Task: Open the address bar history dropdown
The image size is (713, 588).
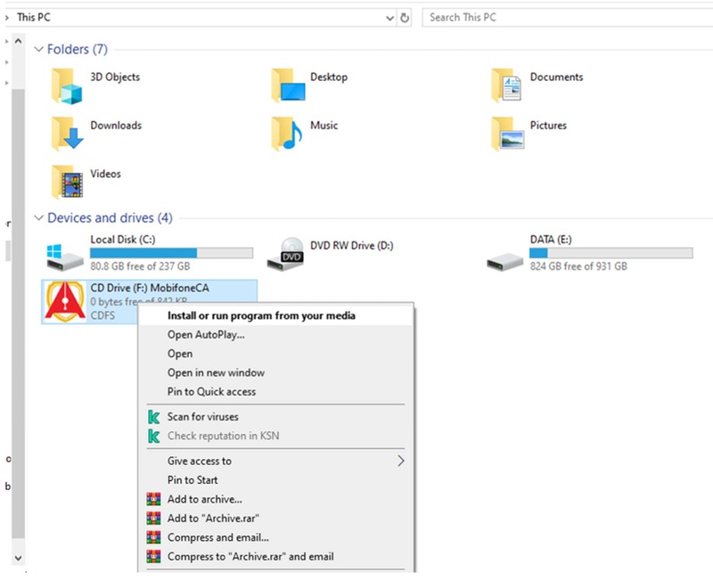Action: pos(389,18)
